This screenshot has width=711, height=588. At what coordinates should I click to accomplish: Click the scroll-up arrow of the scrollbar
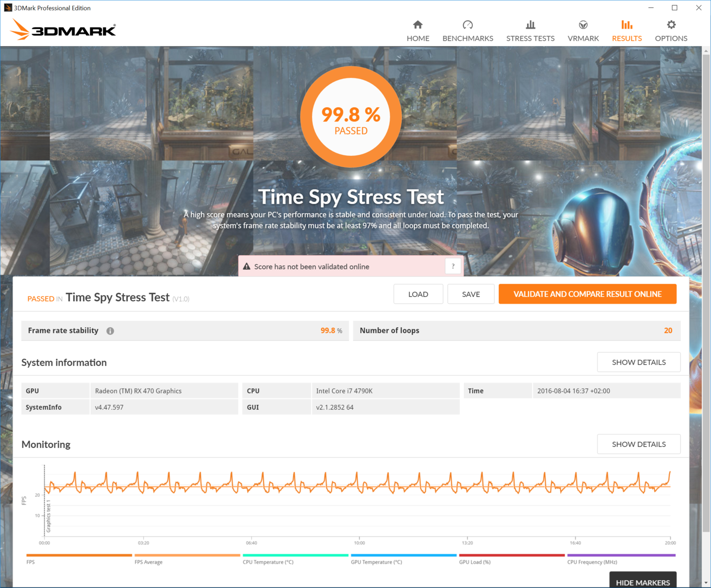(x=706, y=50)
